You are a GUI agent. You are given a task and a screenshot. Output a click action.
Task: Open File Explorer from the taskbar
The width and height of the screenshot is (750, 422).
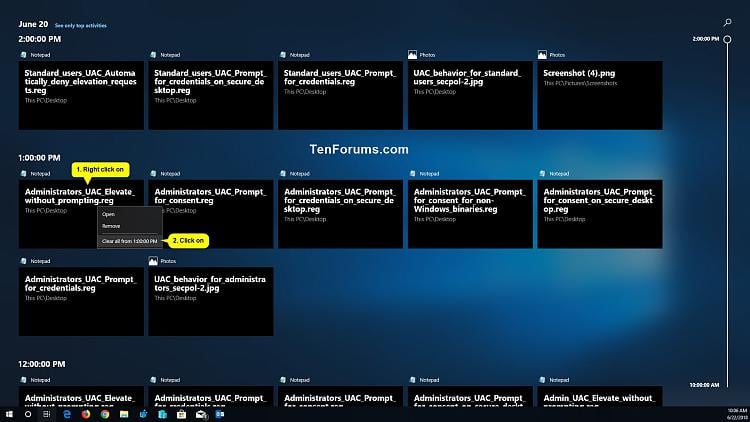click(x=124, y=414)
